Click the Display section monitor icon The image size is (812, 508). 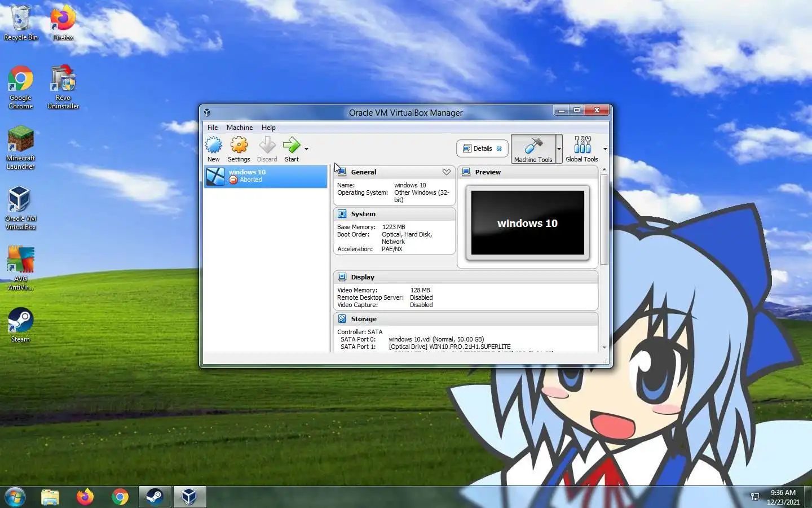[x=342, y=277]
